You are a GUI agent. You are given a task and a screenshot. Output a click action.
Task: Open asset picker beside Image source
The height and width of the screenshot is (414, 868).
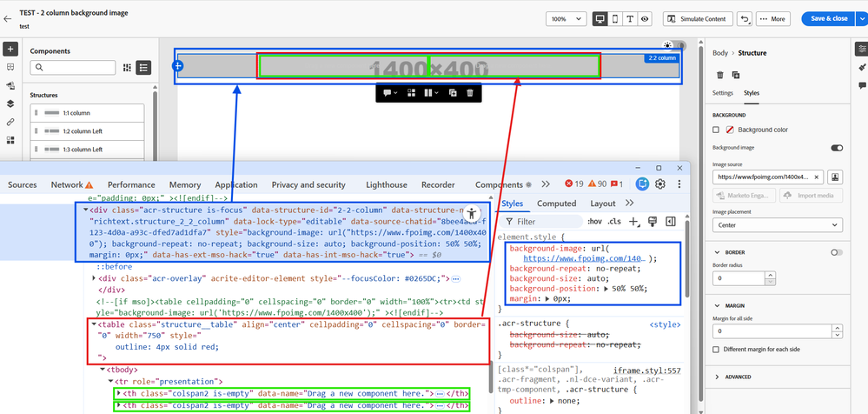click(x=834, y=177)
